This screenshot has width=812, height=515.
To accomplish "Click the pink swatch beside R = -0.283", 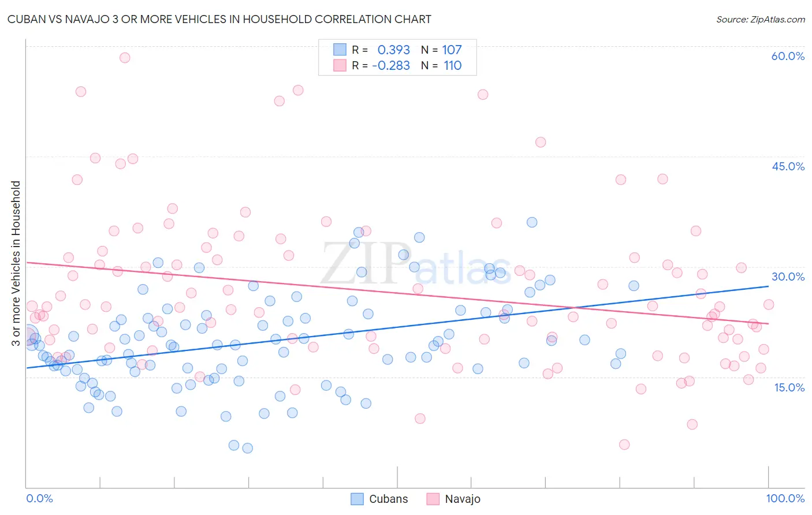I will point(340,65).
